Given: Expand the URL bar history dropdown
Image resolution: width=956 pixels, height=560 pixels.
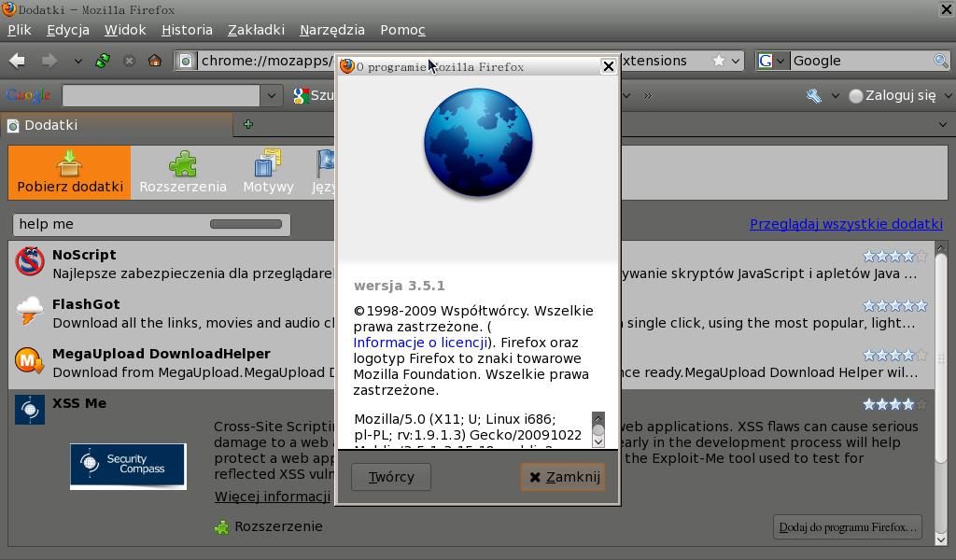Looking at the screenshot, I should [x=736, y=61].
